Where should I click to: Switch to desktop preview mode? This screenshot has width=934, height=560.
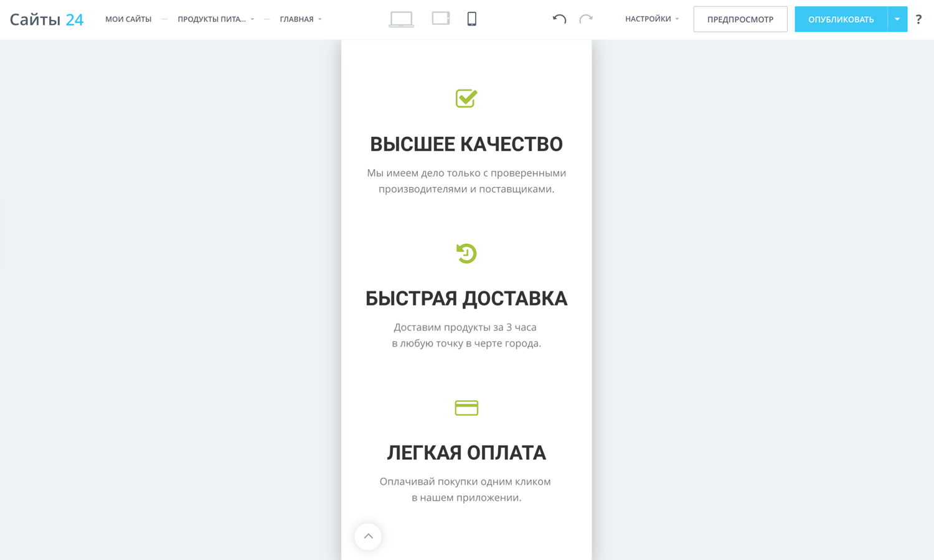point(401,19)
